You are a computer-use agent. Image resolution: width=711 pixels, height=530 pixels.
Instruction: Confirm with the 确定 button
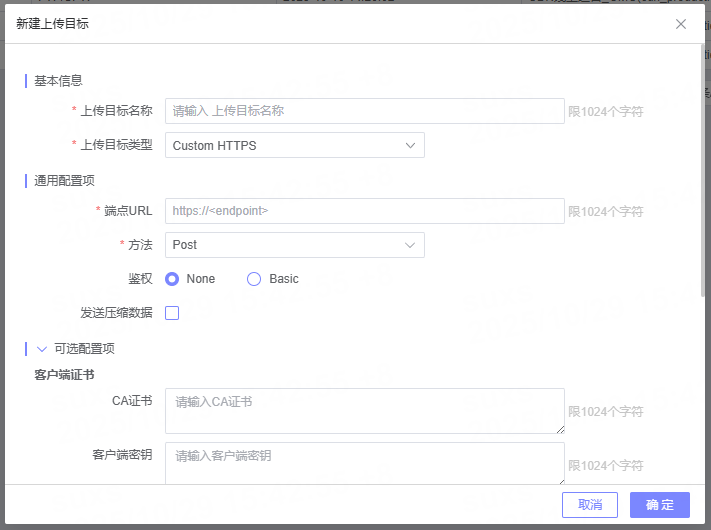pyautogui.click(x=660, y=505)
